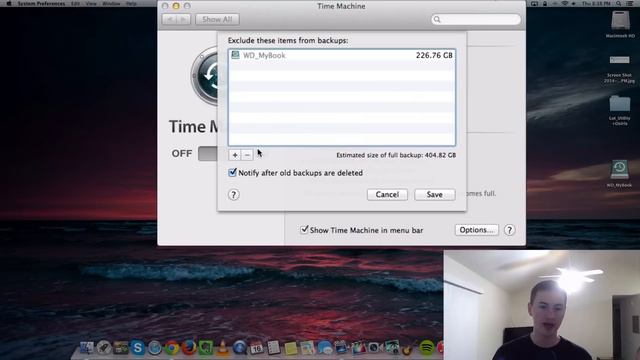
Task: Toggle Show Time Machine in menu bar
Action: 304,230
